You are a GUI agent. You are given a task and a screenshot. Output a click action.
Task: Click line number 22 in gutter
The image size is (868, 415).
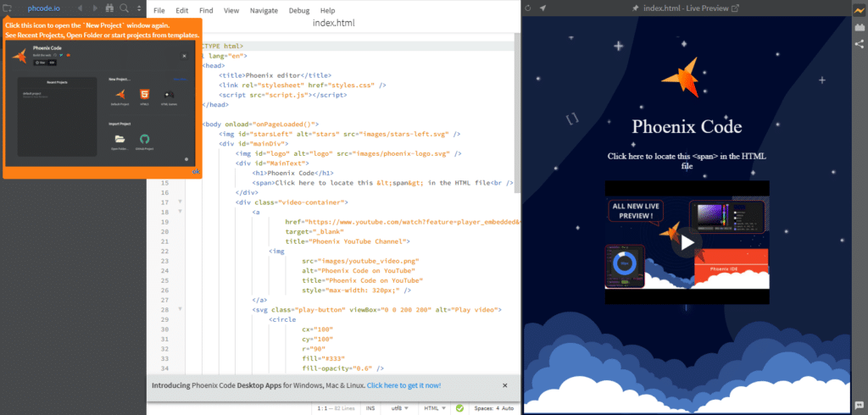[164, 251]
